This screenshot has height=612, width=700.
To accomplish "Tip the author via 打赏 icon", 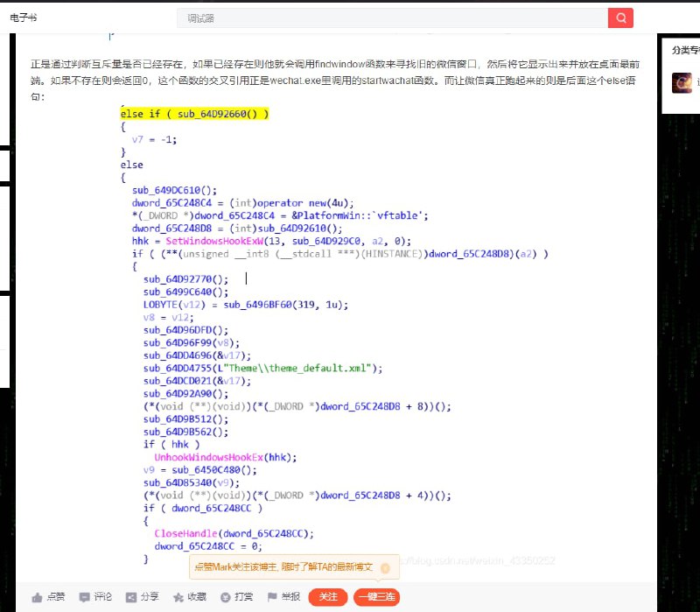I will point(236,597).
